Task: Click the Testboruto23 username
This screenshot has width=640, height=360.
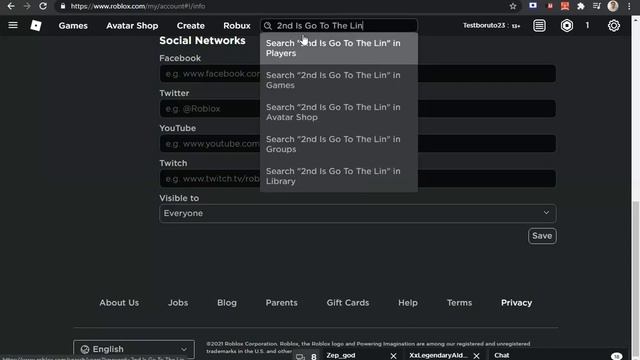Action: pyautogui.click(x=484, y=25)
